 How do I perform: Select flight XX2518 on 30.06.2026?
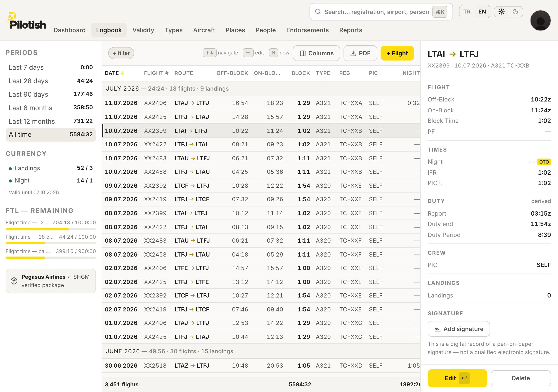(261, 365)
